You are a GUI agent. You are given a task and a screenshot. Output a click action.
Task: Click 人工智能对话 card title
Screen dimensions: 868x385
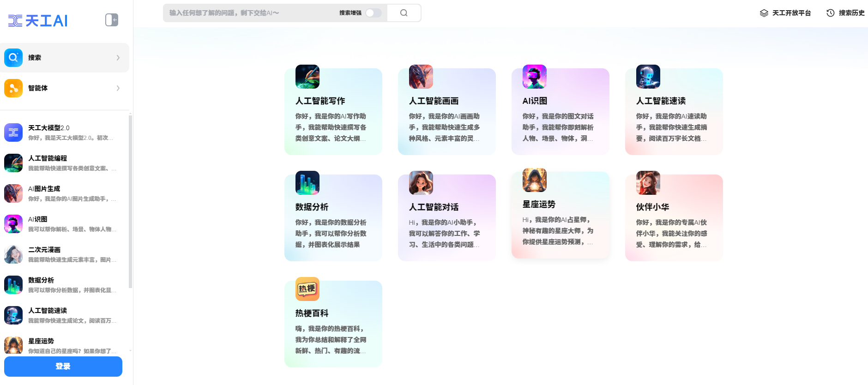coord(434,207)
